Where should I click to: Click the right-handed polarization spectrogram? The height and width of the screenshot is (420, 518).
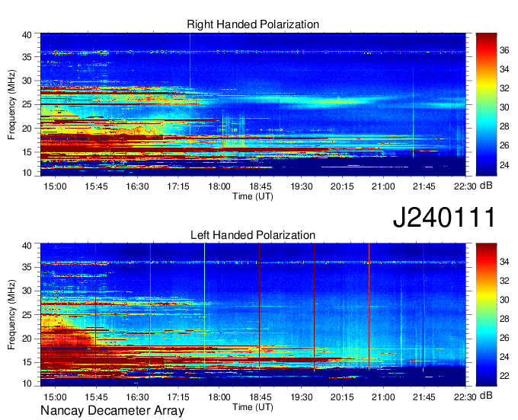coord(253,104)
